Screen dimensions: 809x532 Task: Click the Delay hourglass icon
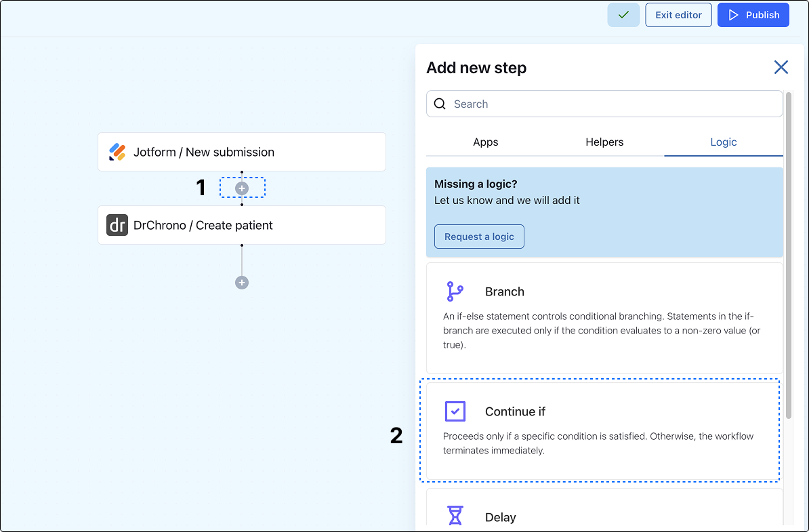pyautogui.click(x=455, y=516)
